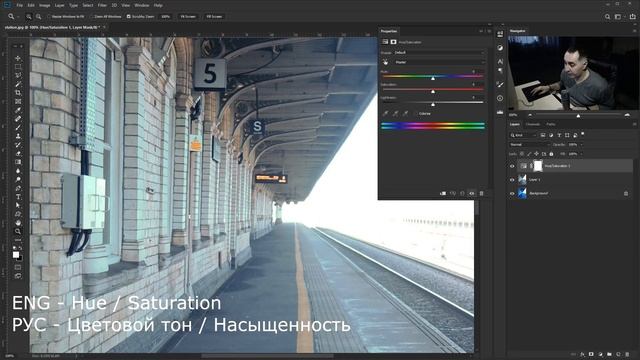This screenshot has width=640, height=360.
Task: Open the Image menu
Action: 44,5
